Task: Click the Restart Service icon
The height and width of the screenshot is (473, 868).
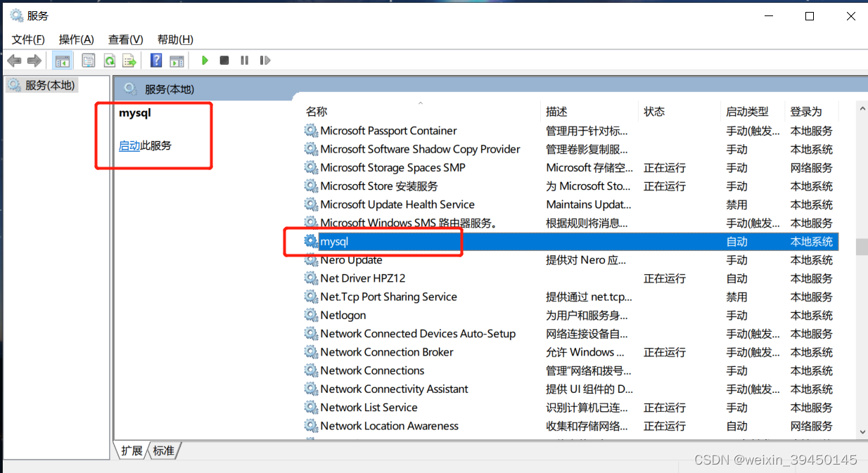Action: 264,60
